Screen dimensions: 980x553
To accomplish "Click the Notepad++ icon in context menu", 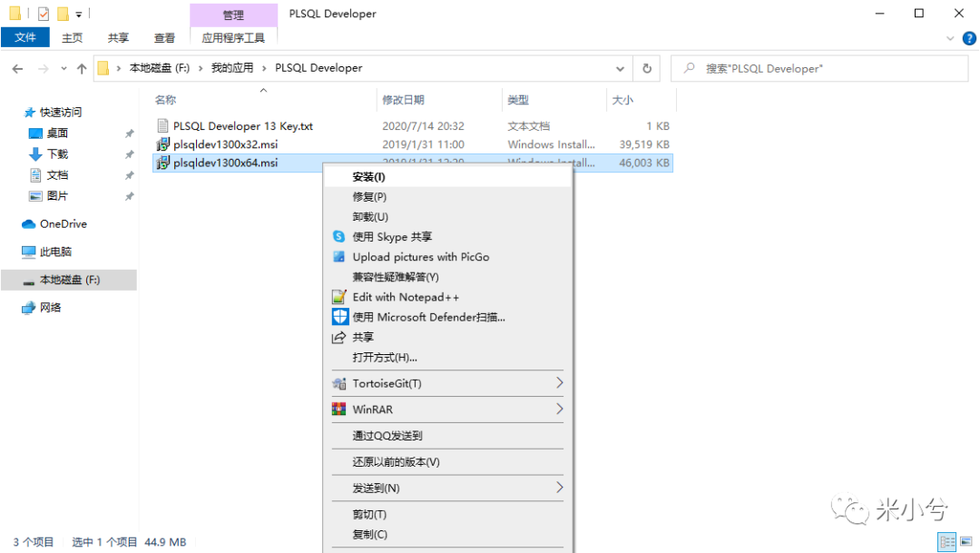I will click(338, 297).
